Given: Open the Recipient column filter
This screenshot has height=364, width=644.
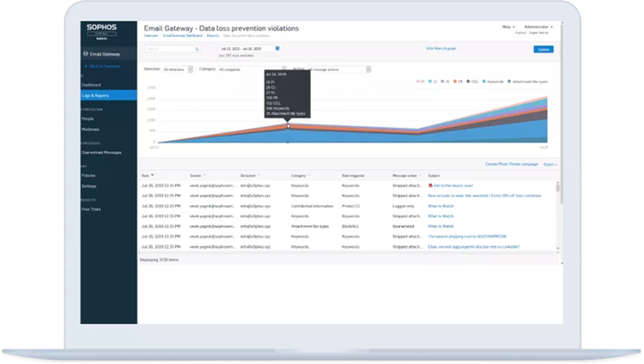Looking at the screenshot, I should click(x=258, y=175).
